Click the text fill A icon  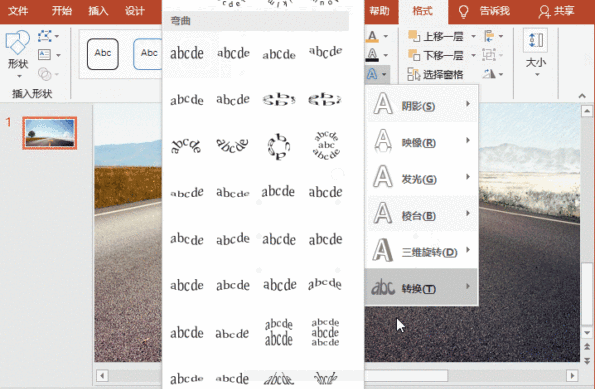click(x=372, y=37)
